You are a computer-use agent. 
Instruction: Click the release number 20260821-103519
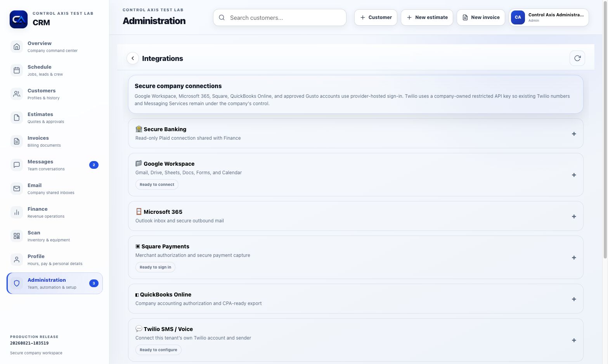click(29, 343)
